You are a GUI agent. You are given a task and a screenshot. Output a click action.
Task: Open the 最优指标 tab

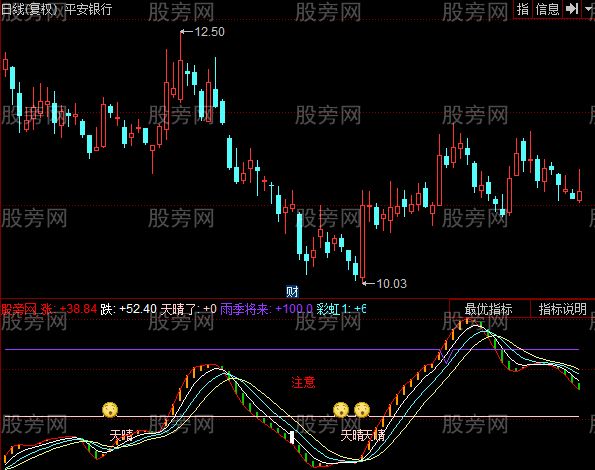pyautogui.click(x=489, y=309)
